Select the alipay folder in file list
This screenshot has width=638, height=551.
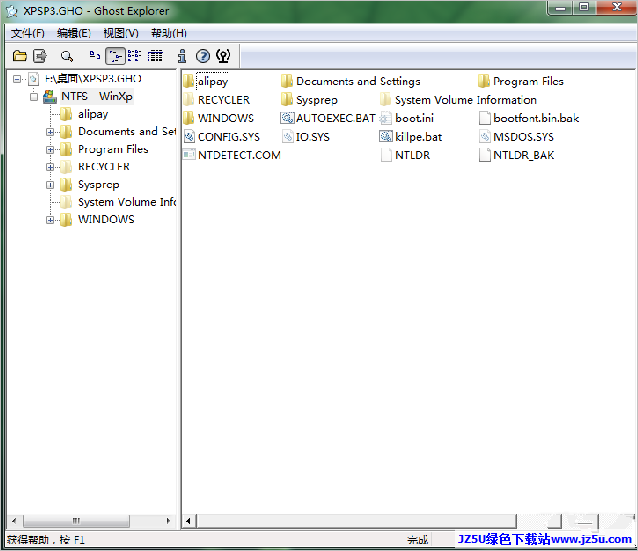206,81
